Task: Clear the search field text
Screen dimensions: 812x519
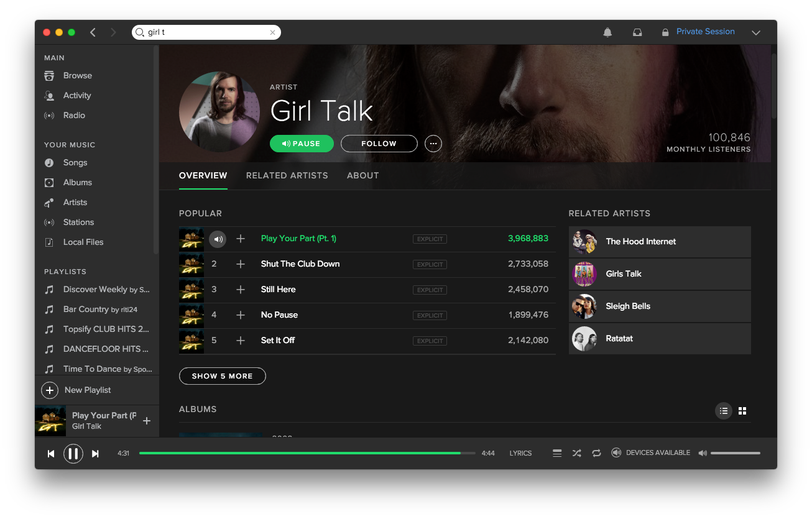Action: (272, 32)
